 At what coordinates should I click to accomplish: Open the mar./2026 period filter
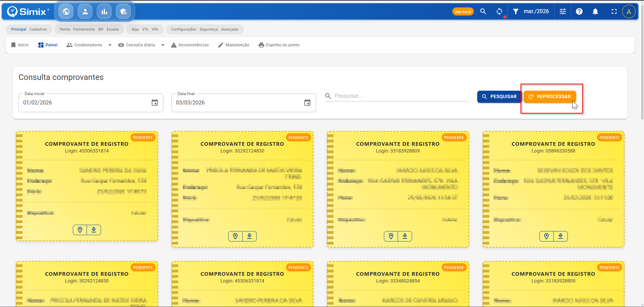tap(531, 11)
